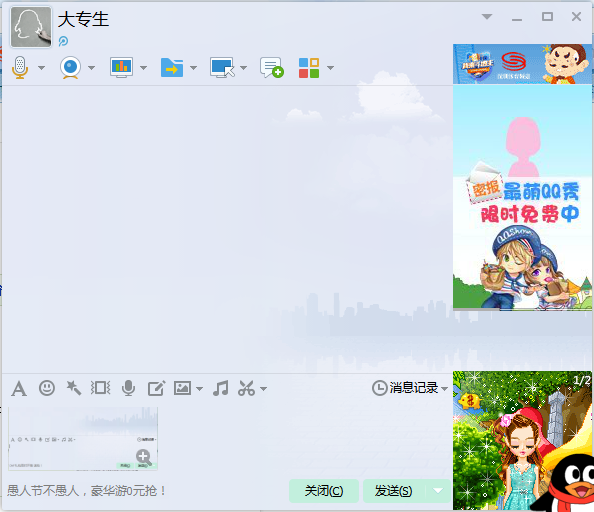The image size is (594, 512).
Task: Expand remote desktop options arrow
Action: 243,68
